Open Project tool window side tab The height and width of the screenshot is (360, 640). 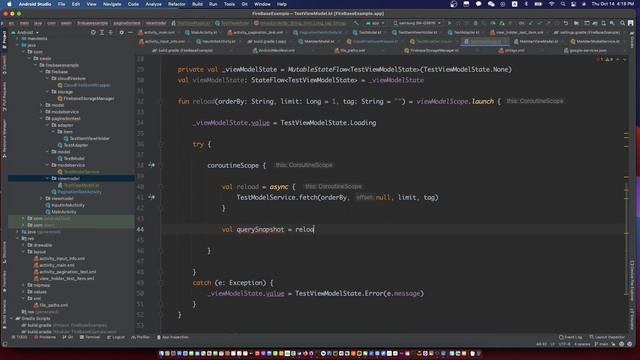coord(4,40)
